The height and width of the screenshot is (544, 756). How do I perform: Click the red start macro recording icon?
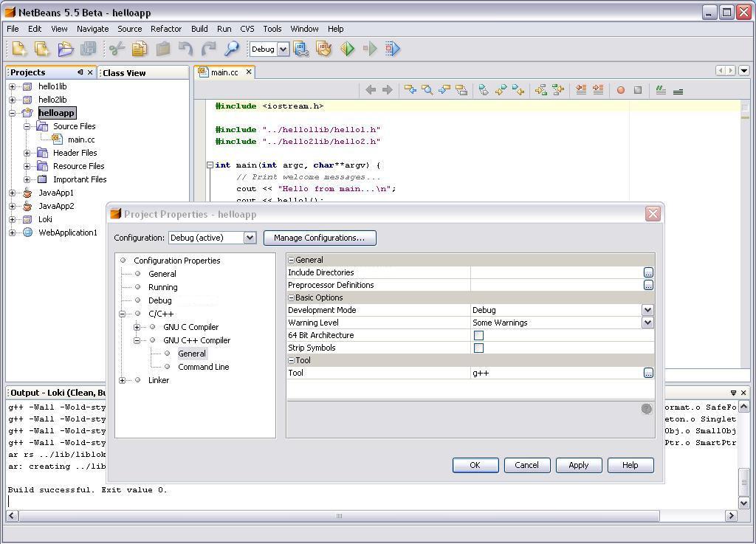coord(621,90)
